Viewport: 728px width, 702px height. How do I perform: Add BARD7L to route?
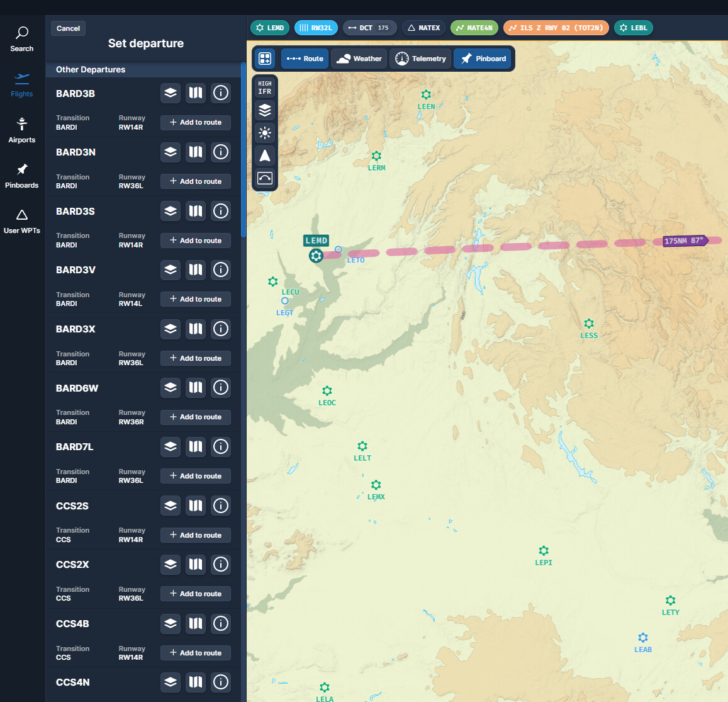[196, 476]
